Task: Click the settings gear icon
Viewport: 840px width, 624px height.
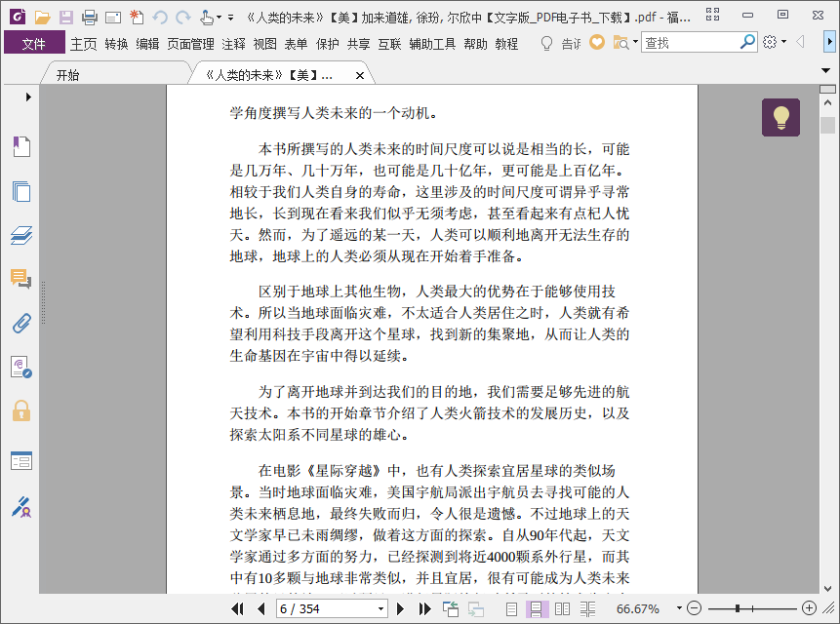Action: point(770,42)
